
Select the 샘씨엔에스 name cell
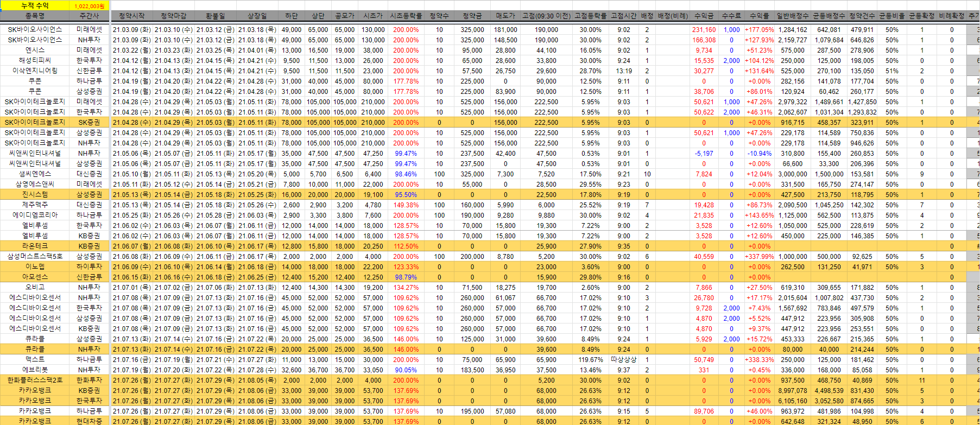(x=35, y=174)
